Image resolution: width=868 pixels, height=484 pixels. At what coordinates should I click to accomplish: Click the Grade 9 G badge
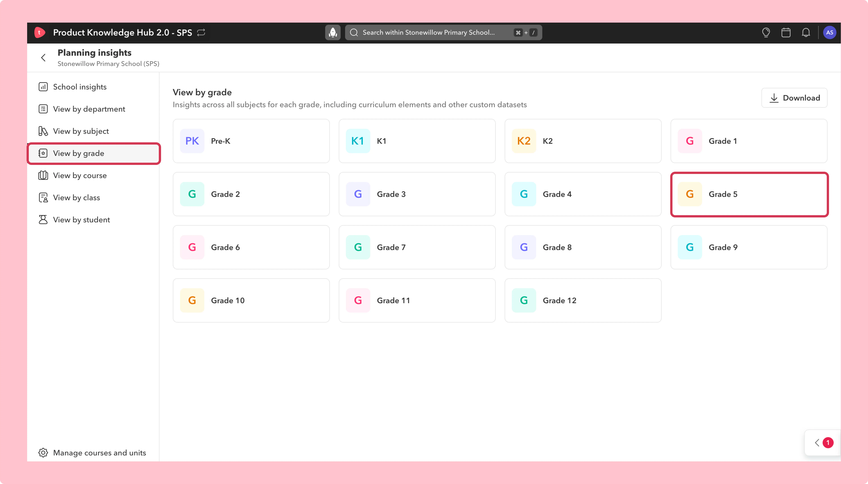[690, 247]
